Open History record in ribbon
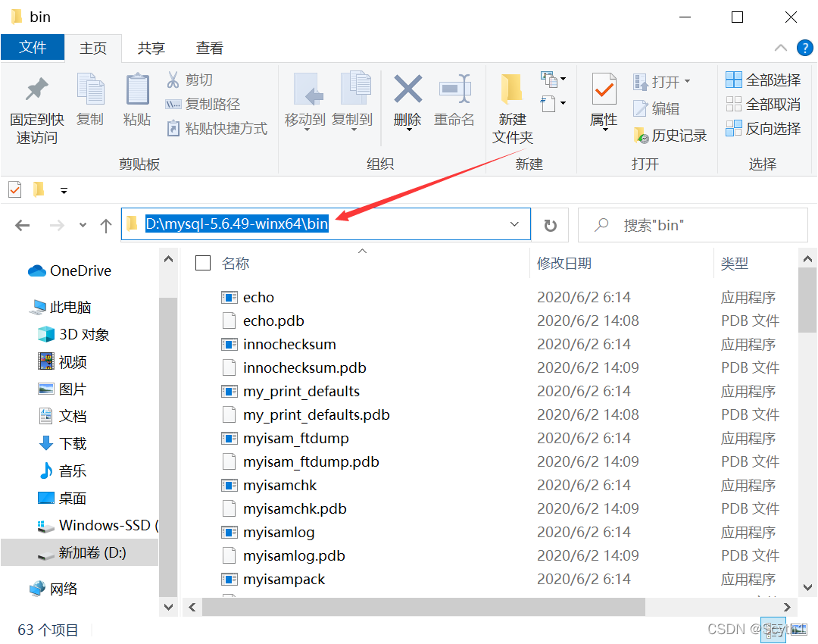 [670, 136]
